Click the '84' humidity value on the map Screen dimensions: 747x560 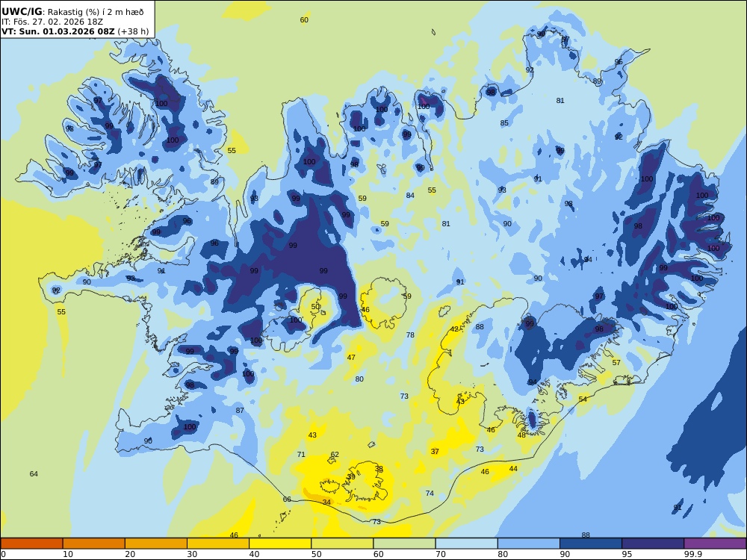tap(410, 196)
